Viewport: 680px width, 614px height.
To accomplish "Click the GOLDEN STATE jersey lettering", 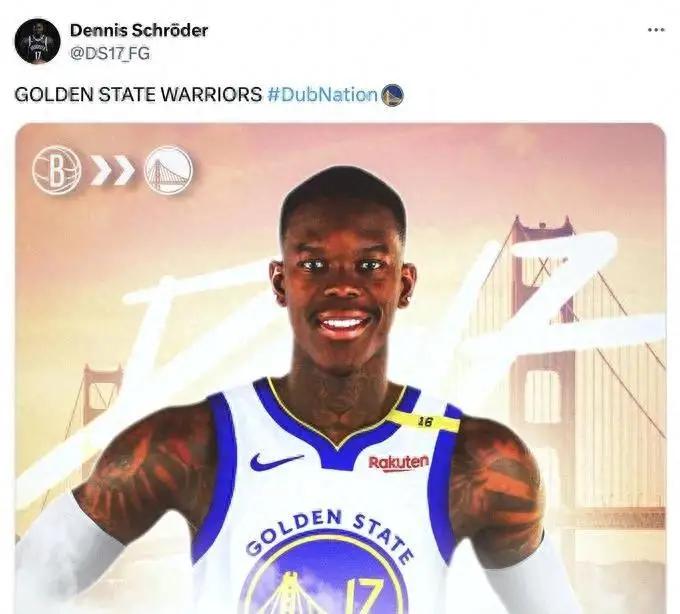I will 330,533.
